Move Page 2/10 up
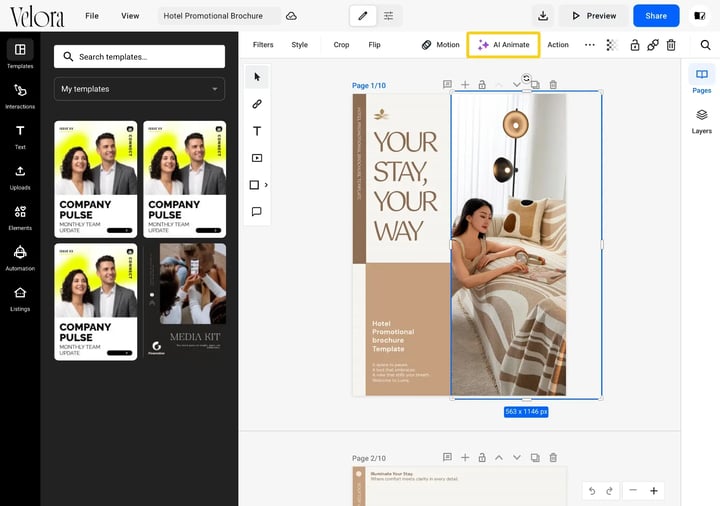 (499, 457)
